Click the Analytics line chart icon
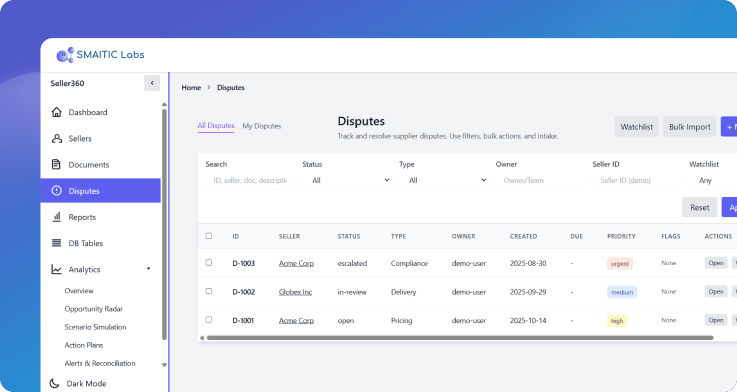Image resolution: width=737 pixels, height=392 pixels. [56, 269]
